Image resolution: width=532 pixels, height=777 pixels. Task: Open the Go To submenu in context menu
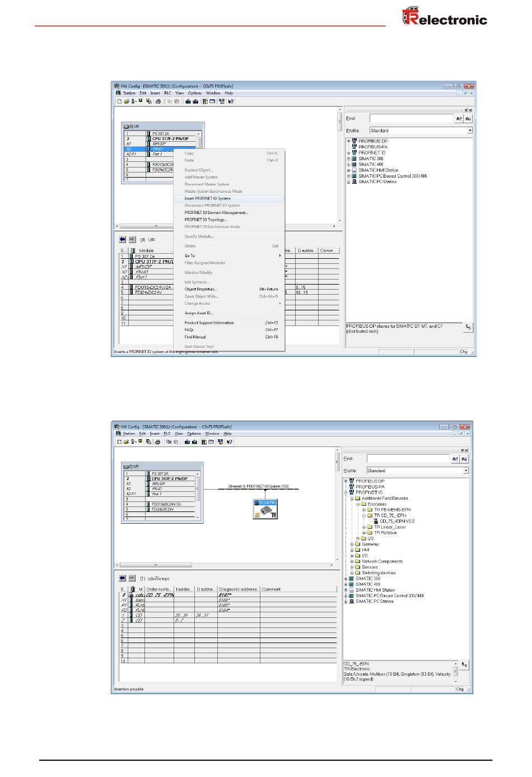tap(229, 255)
